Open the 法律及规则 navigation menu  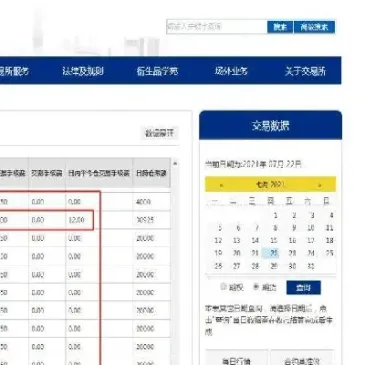83,71
